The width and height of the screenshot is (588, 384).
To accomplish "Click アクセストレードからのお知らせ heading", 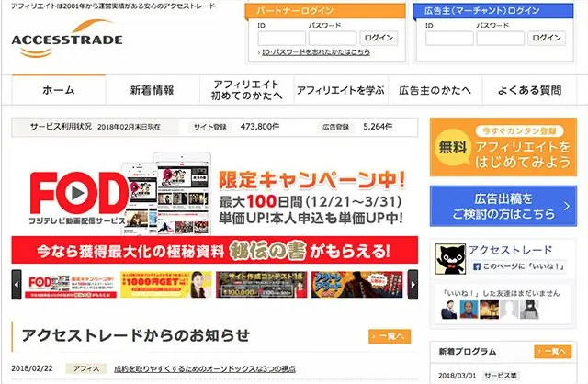I will 136,335.
